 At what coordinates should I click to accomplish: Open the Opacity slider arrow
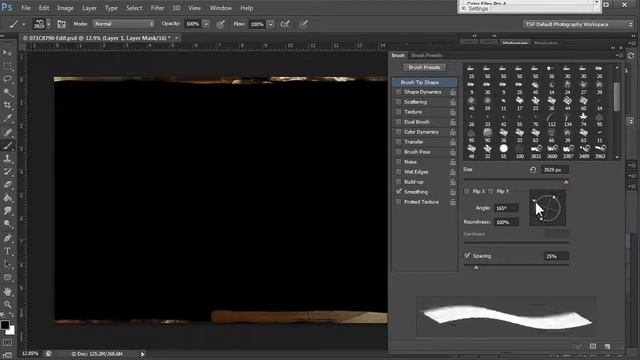tap(206, 24)
